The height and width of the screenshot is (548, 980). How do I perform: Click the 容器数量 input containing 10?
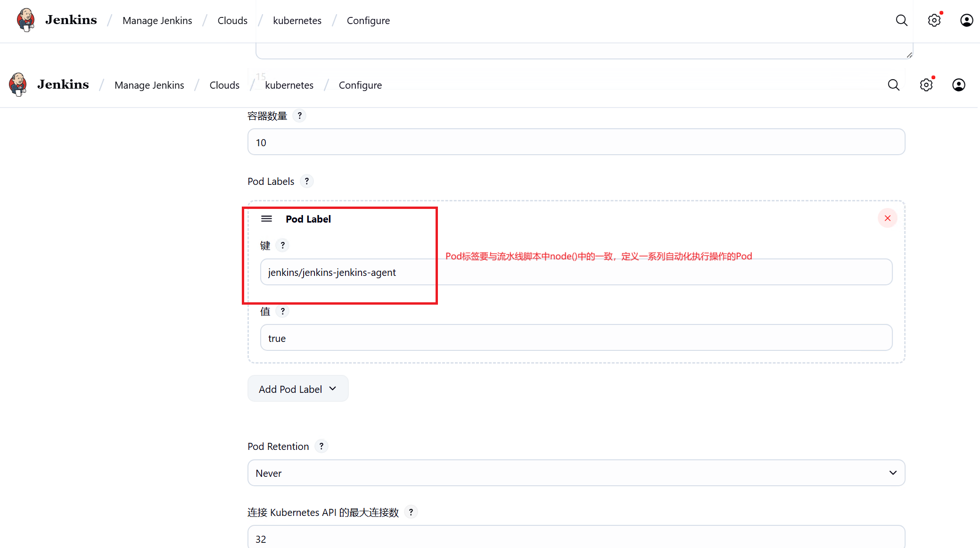[x=576, y=142]
